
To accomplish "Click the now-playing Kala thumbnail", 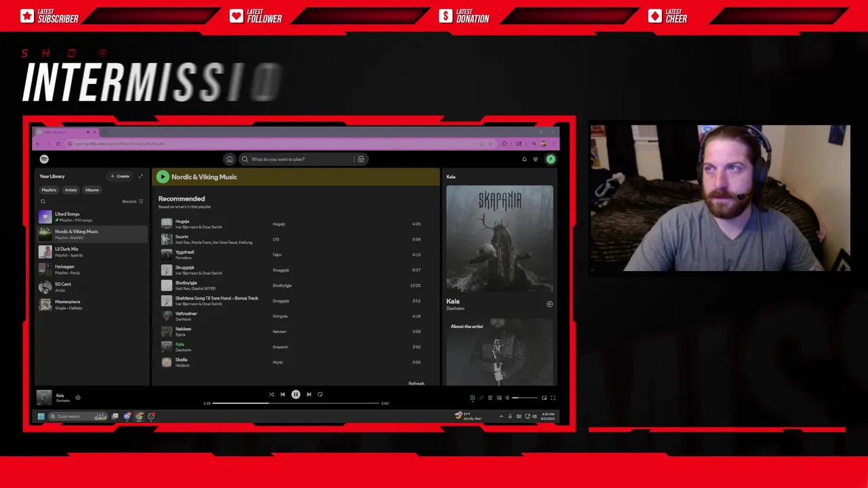I will tap(44, 398).
